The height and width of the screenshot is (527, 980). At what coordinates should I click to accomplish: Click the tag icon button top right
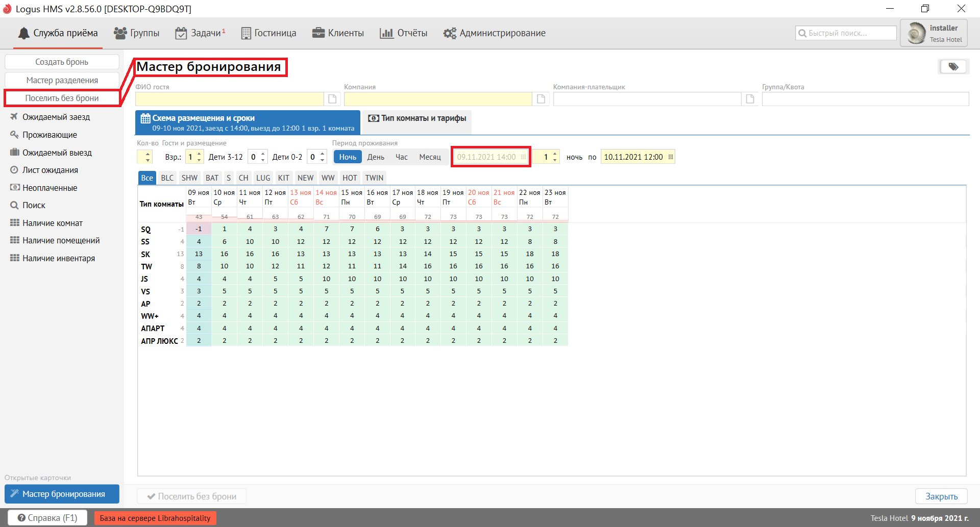point(953,67)
